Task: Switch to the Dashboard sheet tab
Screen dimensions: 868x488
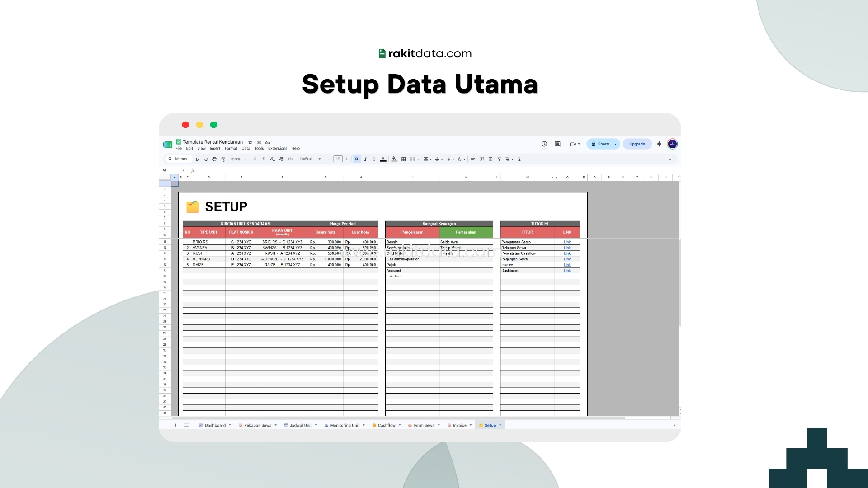Action: [215, 425]
